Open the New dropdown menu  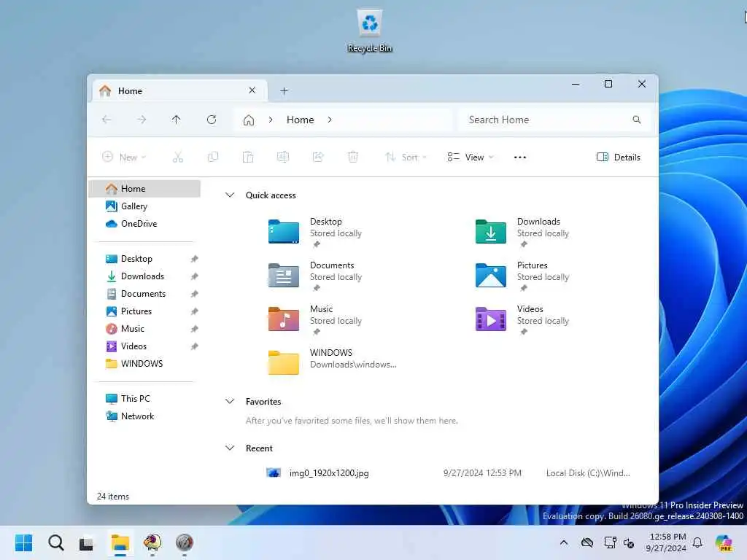point(124,157)
